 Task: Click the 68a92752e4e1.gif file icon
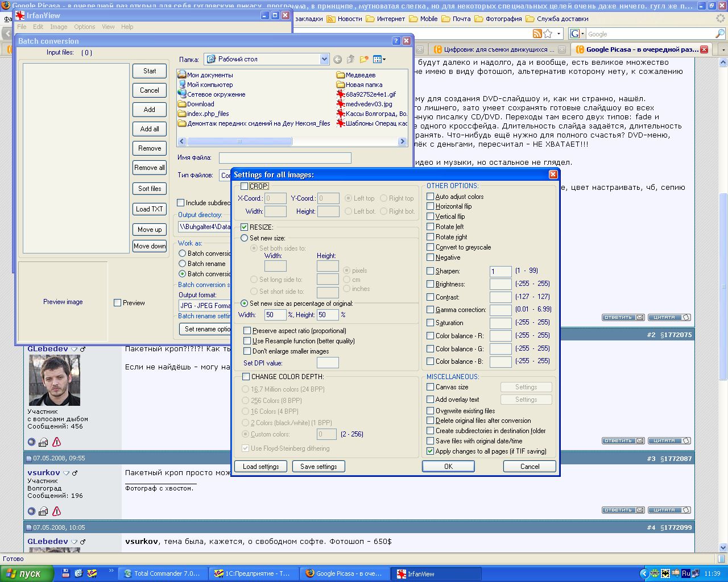(x=341, y=94)
